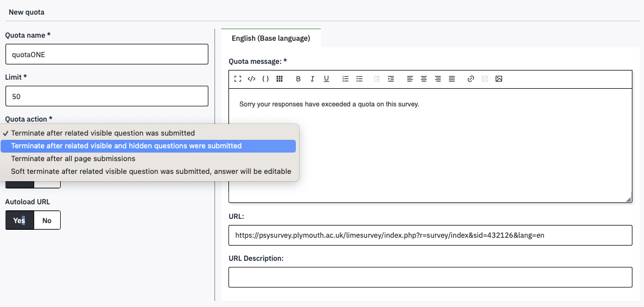Image resolution: width=644 pixels, height=307 pixels.
Task: Open the English (Base language) tab
Action: [x=271, y=38]
